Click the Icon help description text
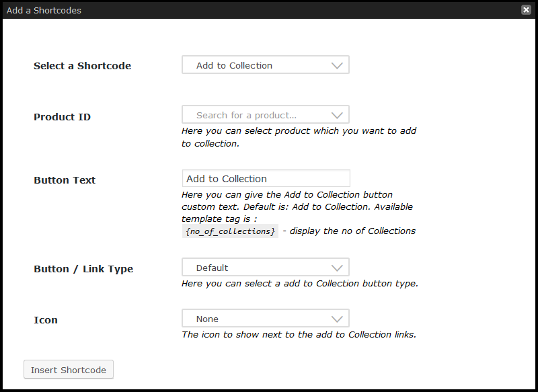538x392 pixels. coord(299,334)
